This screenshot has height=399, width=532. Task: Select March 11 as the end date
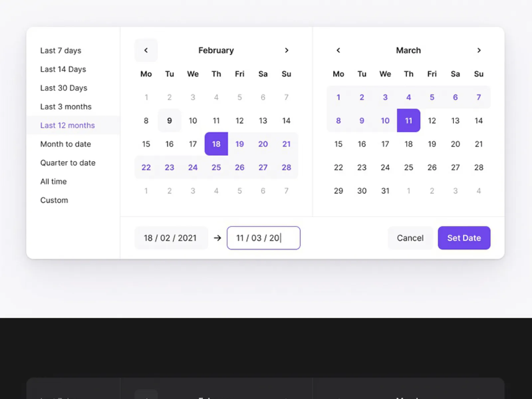(408, 121)
